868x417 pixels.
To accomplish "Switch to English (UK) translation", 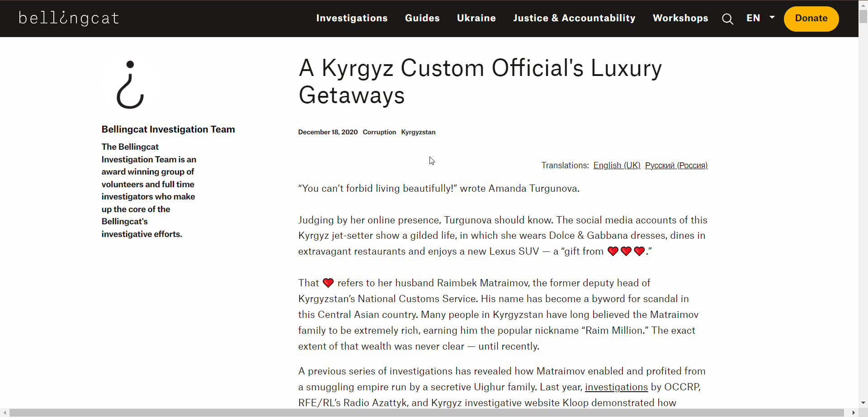I will 617,166.
